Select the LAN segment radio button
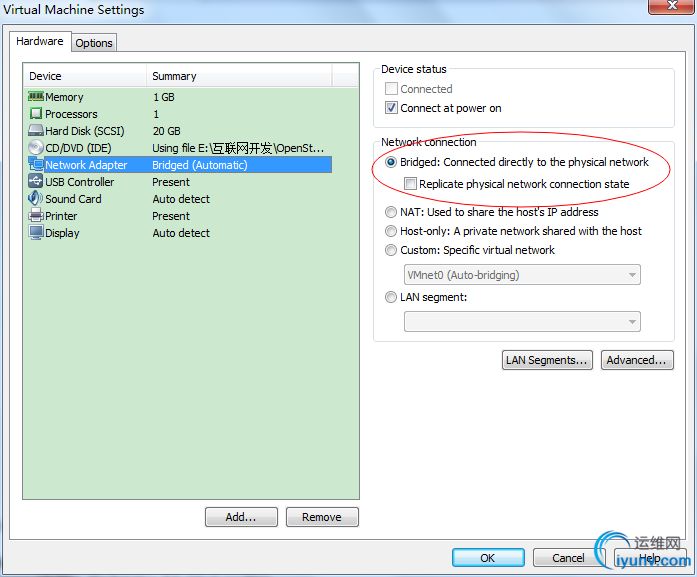The height and width of the screenshot is (577, 697). coord(391,297)
